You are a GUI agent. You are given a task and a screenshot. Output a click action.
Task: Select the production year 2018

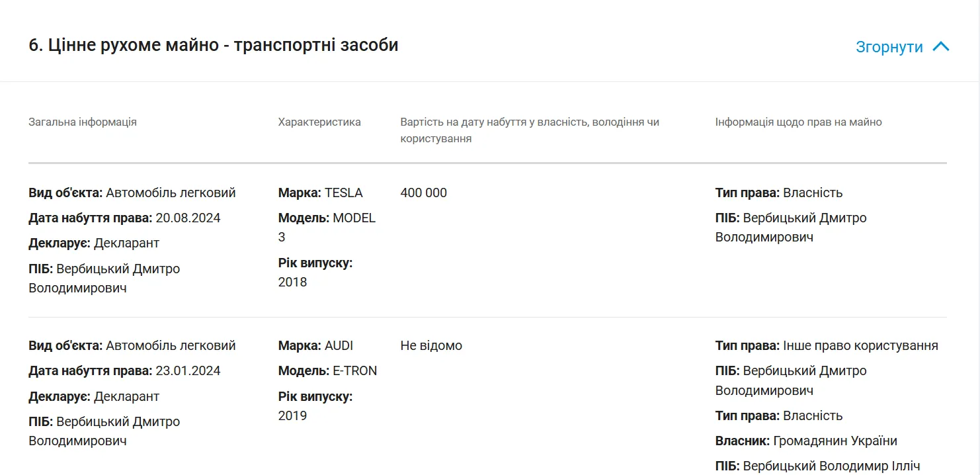(x=292, y=282)
